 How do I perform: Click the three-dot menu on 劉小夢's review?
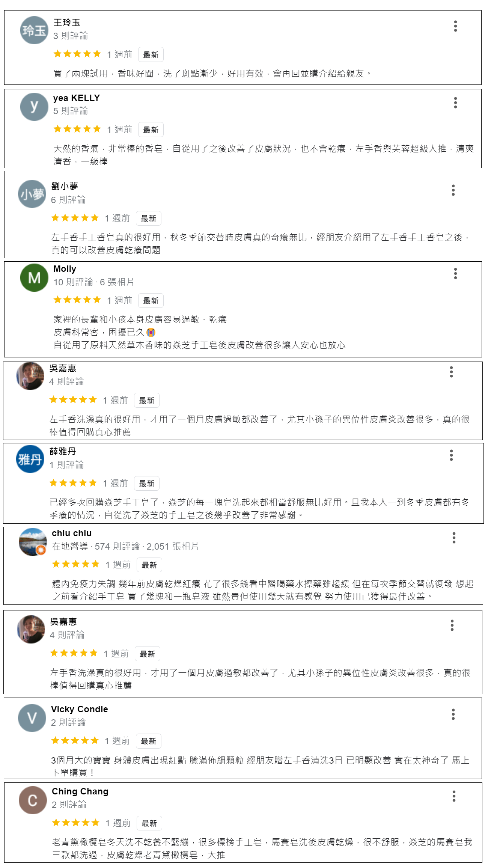[453, 190]
